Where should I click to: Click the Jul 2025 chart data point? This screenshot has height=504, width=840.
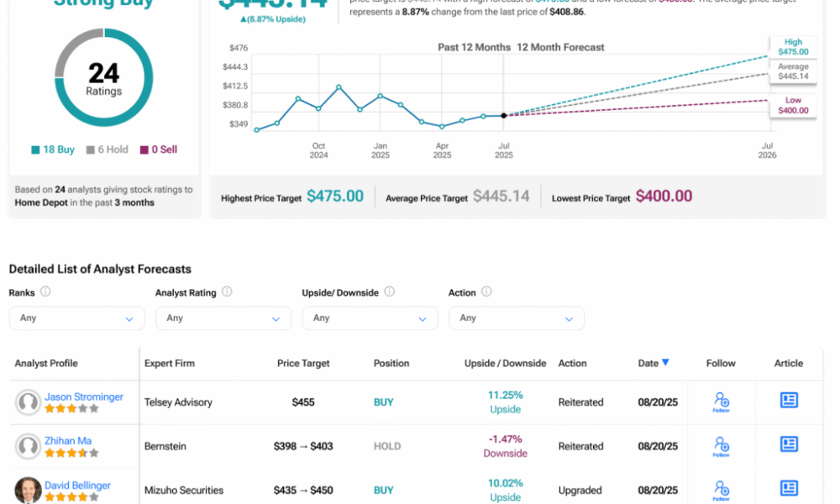503,115
